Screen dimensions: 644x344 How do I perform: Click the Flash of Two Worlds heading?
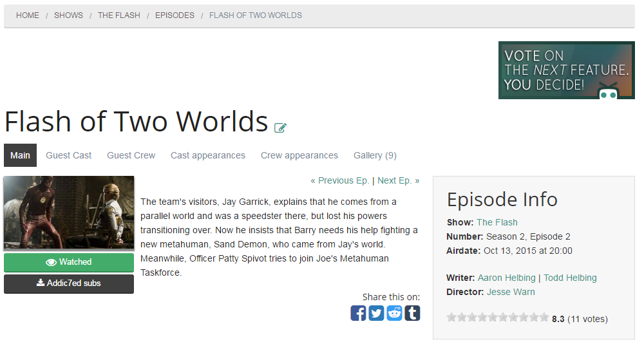click(x=137, y=122)
